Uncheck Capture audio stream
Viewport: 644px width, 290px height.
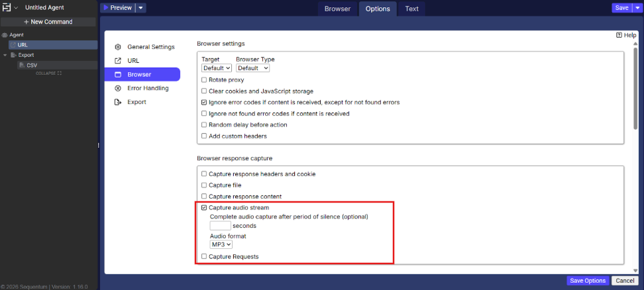coord(204,208)
